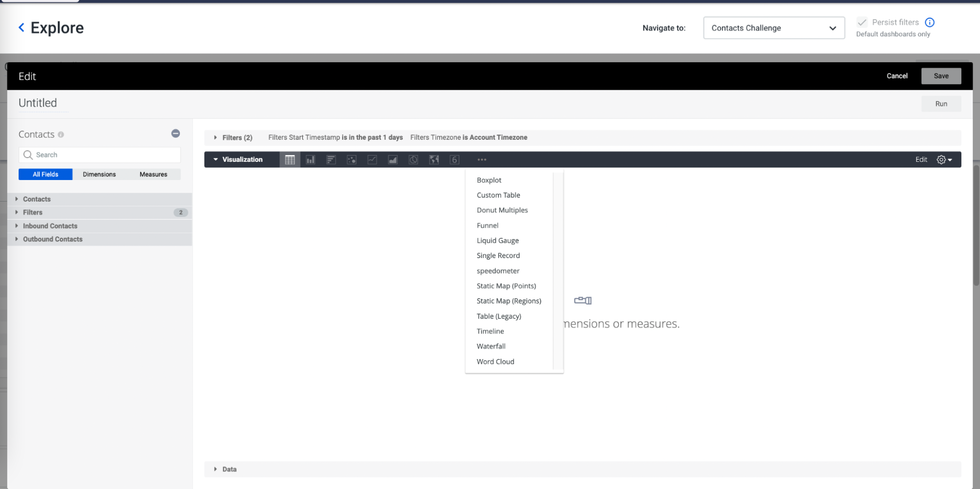Screen dimensions: 980x489
Task: Select the Table visualization icon
Action: click(x=290, y=159)
